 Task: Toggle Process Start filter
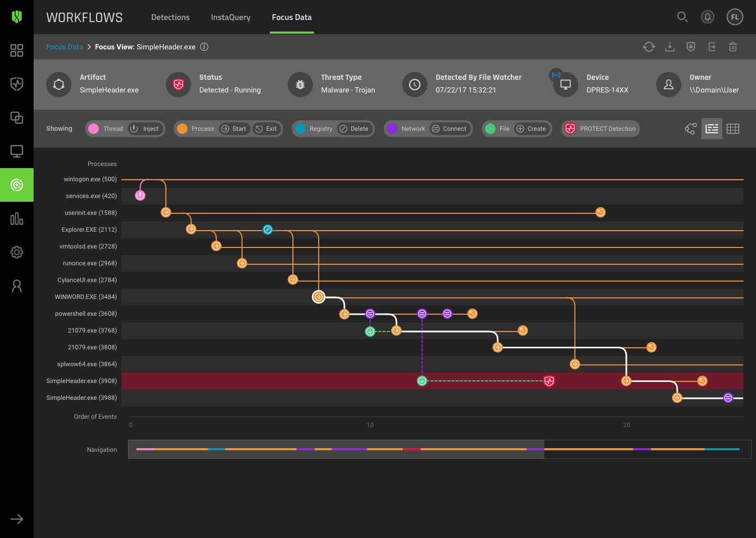[234, 129]
